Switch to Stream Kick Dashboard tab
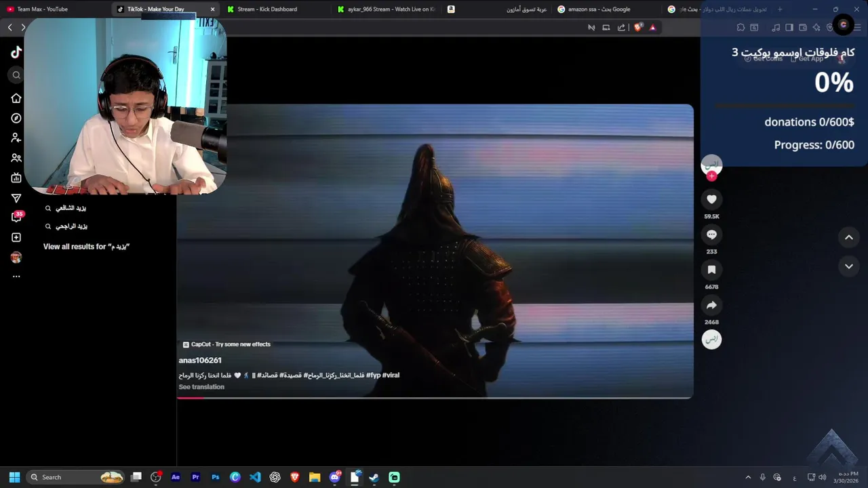The image size is (868, 488). (x=276, y=9)
